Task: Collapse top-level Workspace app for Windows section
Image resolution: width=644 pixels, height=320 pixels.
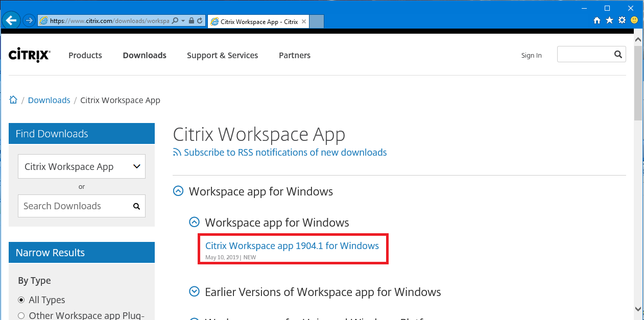Action: (178, 191)
